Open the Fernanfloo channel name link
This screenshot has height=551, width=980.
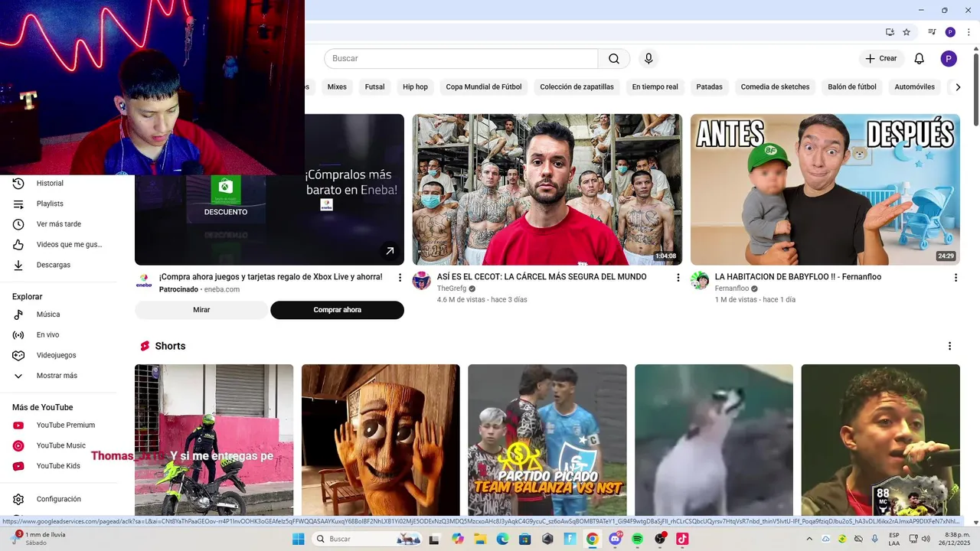click(732, 289)
